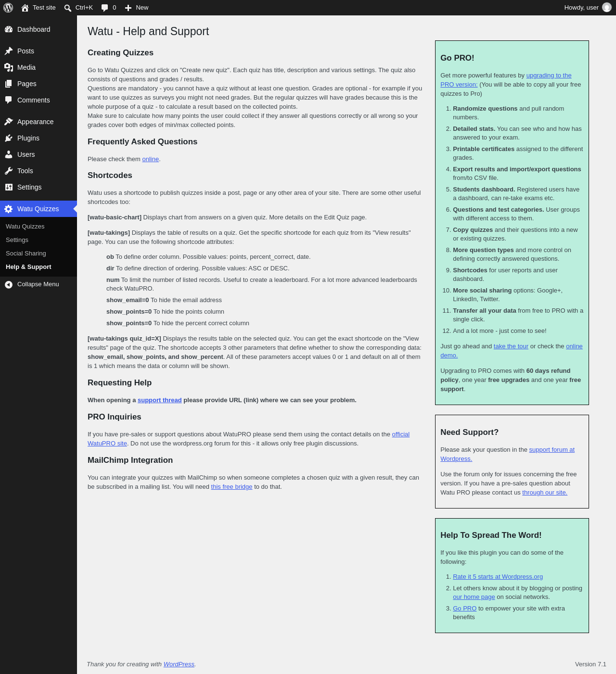The width and height of the screenshot is (616, 674).
Task: Collapse the admin sidebar menu
Action: tap(38, 284)
